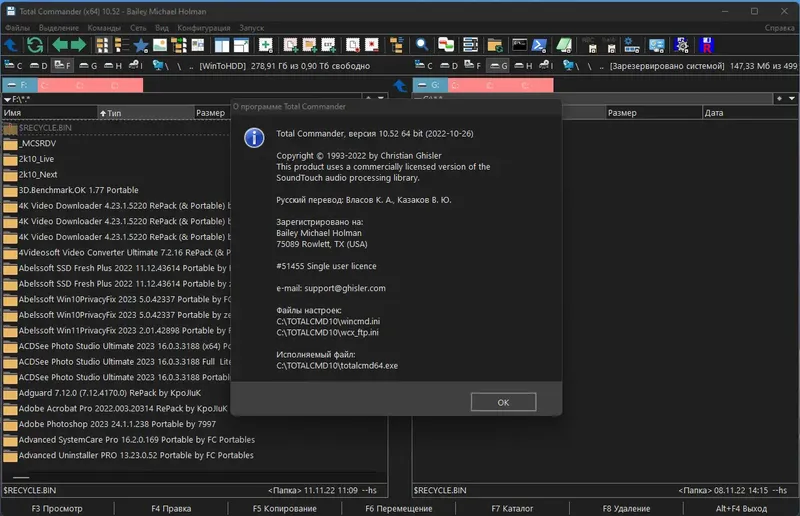The height and width of the screenshot is (516, 800).
Task: Launch PowerShell from the toolbar icon
Action: (x=539, y=45)
